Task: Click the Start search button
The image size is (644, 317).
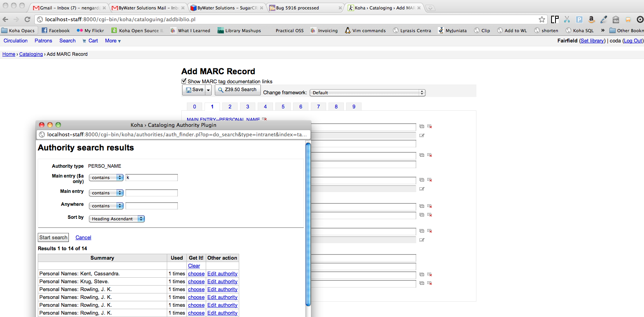Action: click(54, 238)
